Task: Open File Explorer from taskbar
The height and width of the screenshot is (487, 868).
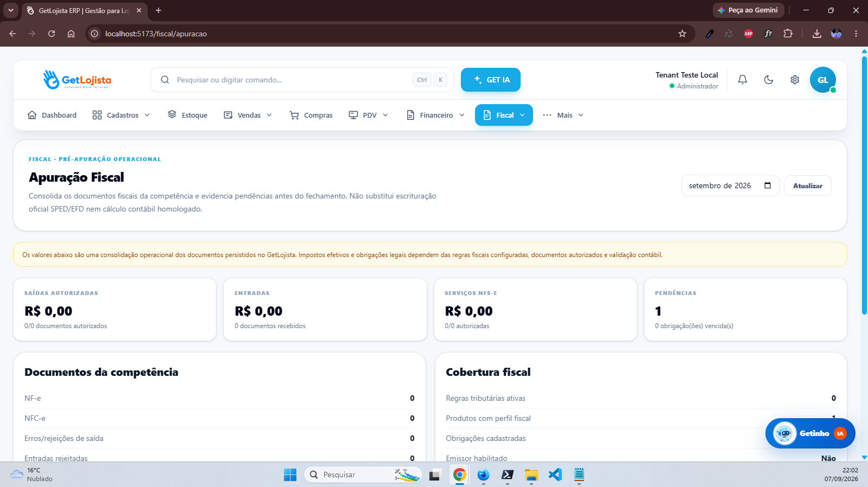Action: 531,475
